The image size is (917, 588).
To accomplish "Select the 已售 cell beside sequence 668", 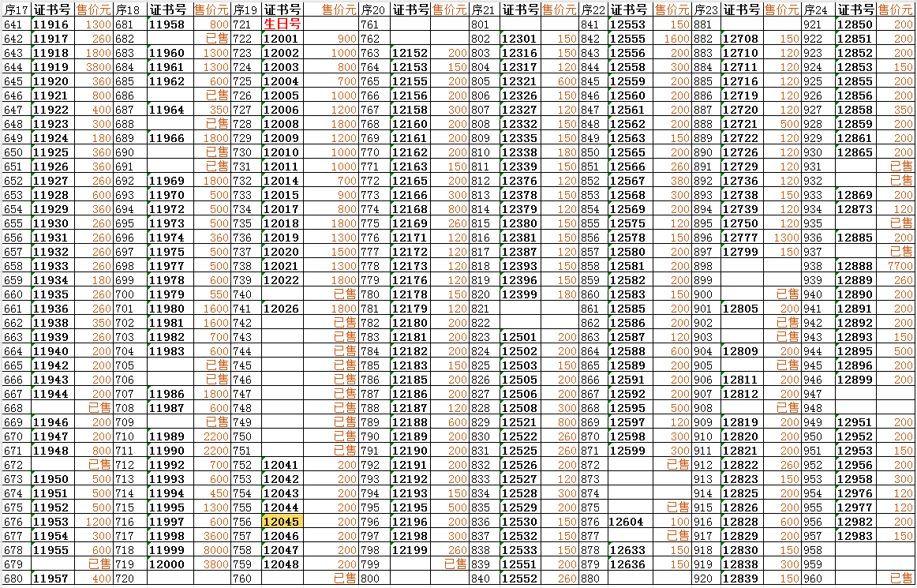I will point(99,408).
